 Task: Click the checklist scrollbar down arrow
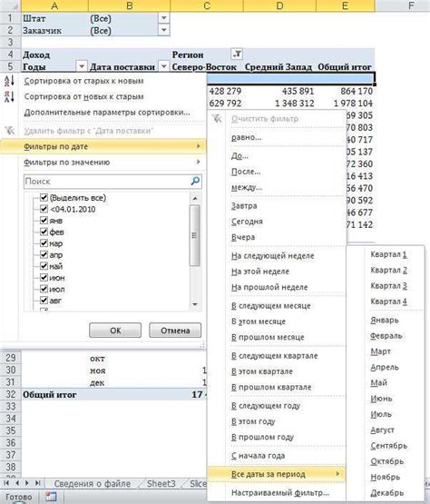(195, 303)
